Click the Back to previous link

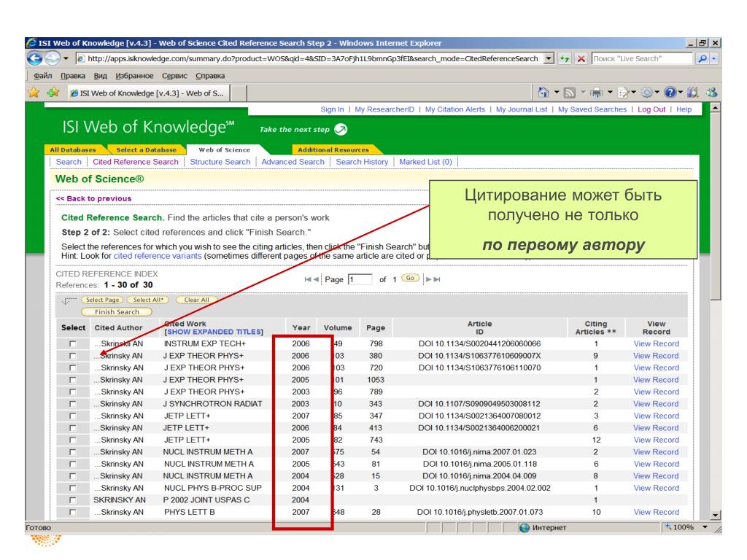(x=93, y=198)
